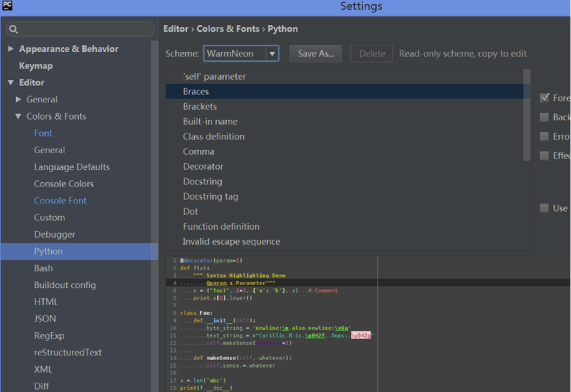Click the Scheme dropdown arrow
Image resolution: width=571 pixels, height=392 pixels.
(x=272, y=53)
